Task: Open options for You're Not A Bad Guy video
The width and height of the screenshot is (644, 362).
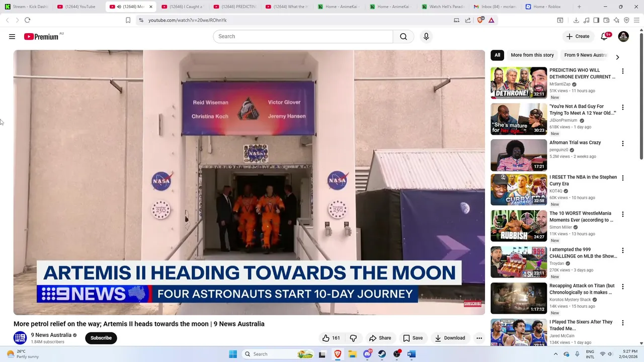Action: (623, 108)
